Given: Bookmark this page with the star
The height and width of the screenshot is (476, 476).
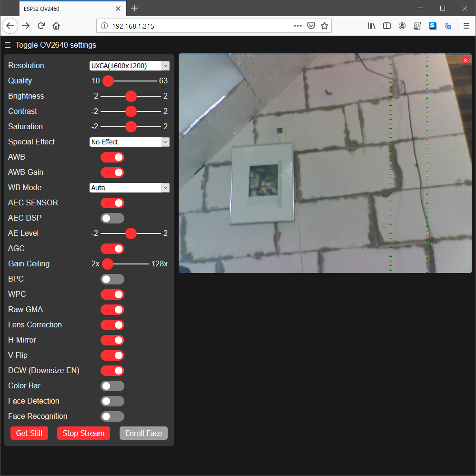Looking at the screenshot, I should [x=324, y=26].
